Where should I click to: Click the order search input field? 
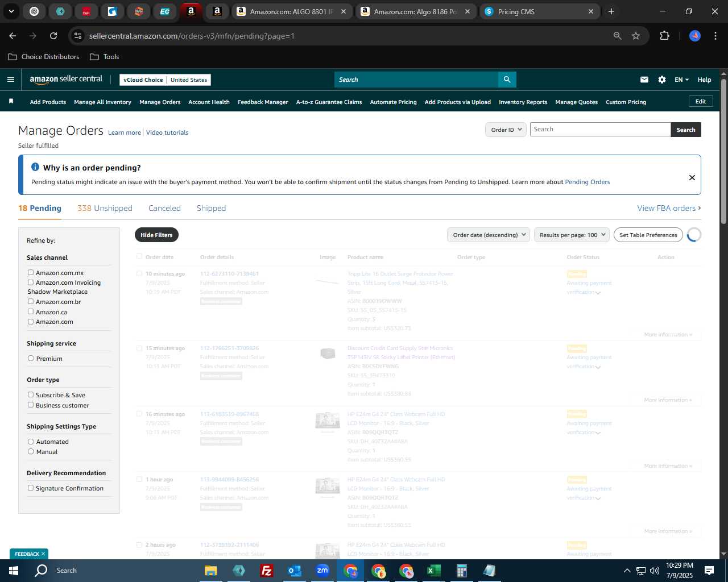point(600,130)
